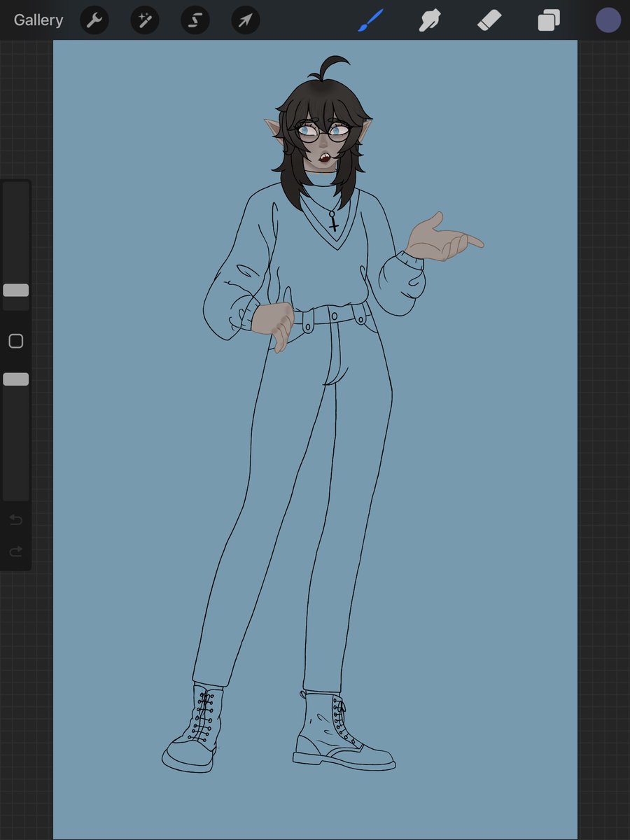The height and width of the screenshot is (840, 630).
Task: Redo the last undone action
Action: [x=16, y=552]
